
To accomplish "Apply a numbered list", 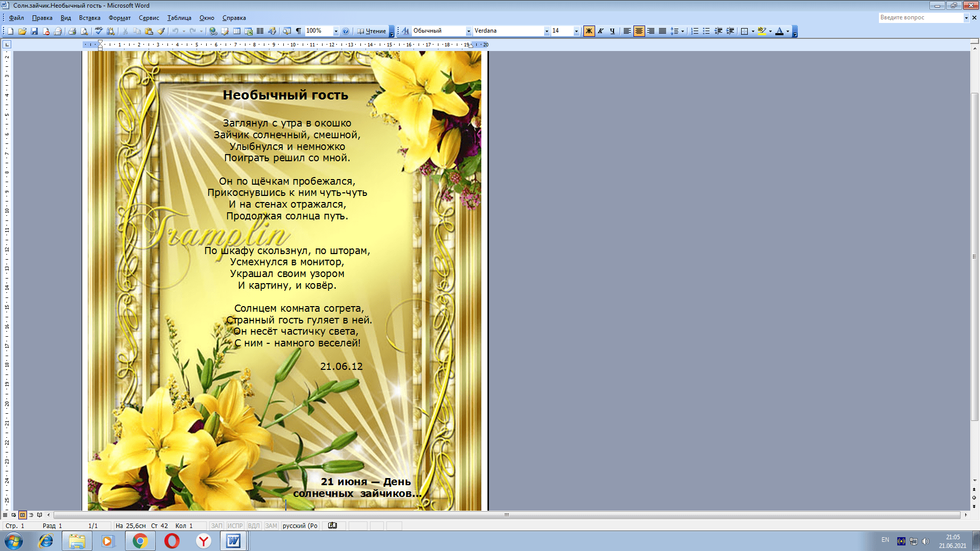I will 695,31.
